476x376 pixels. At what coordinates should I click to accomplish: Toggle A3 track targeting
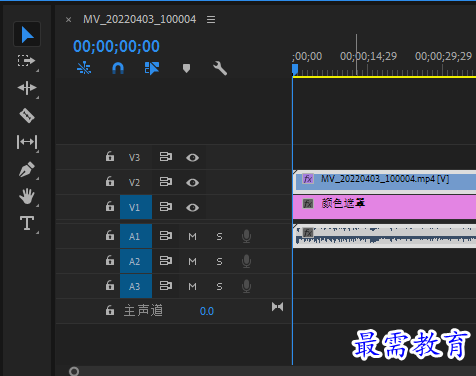click(x=136, y=286)
